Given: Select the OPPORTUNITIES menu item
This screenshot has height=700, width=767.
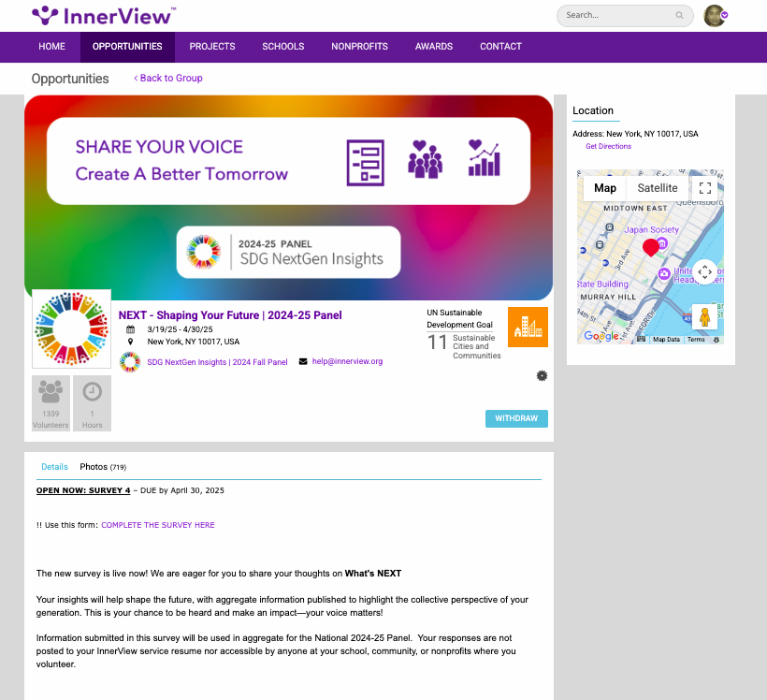Looking at the screenshot, I should (127, 47).
